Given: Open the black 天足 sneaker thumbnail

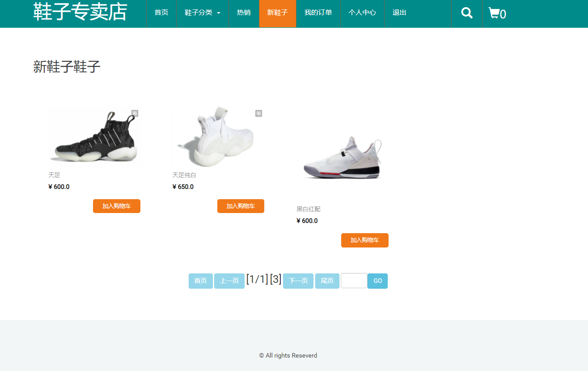Looking at the screenshot, I should (94, 136).
